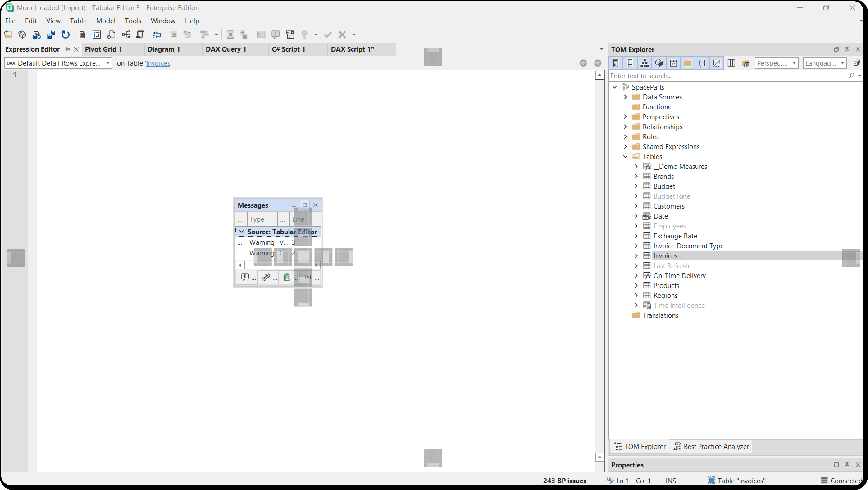Image resolution: width=868 pixels, height=490 pixels.
Task: Toggle the curly braces filter in TOM Explorer
Action: [702, 63]
